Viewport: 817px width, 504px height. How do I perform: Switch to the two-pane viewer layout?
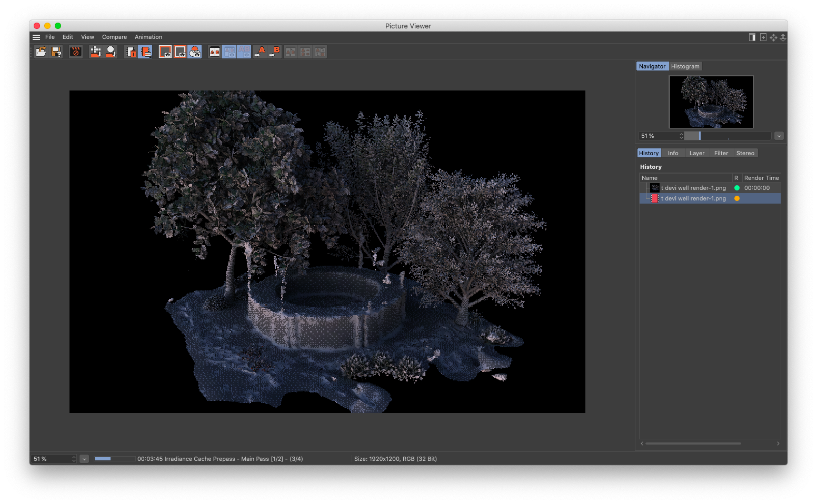tap(752, 37)
